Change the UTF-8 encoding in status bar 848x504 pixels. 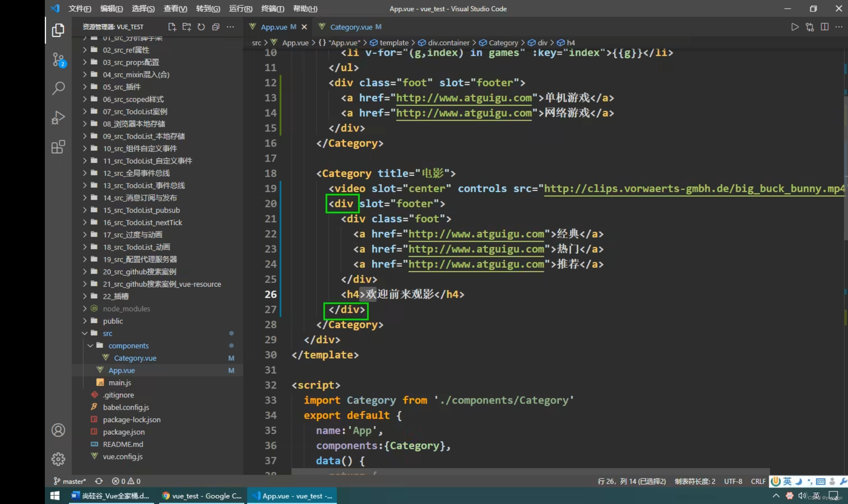tap(733, 481)
